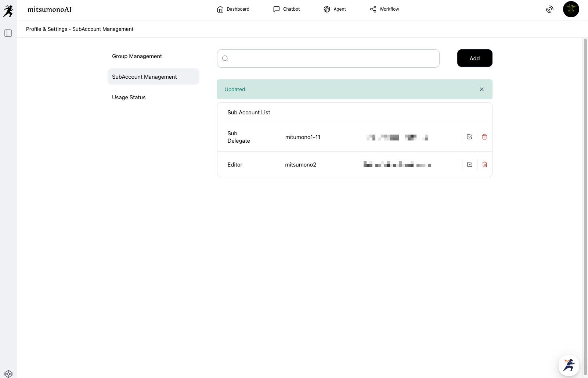Open the Usage Status section
Image resolution: width=588 pixels, height=378 pixels.
(129, 97)
